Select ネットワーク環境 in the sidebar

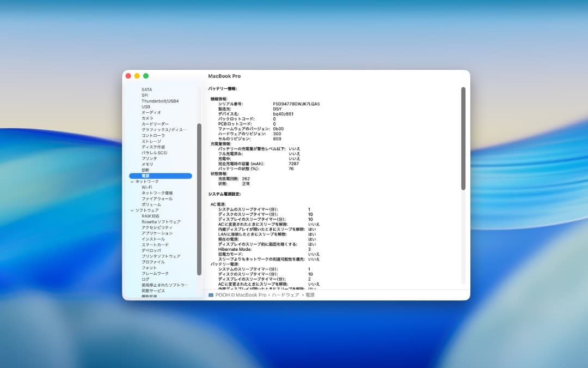[x=157, y=193]
